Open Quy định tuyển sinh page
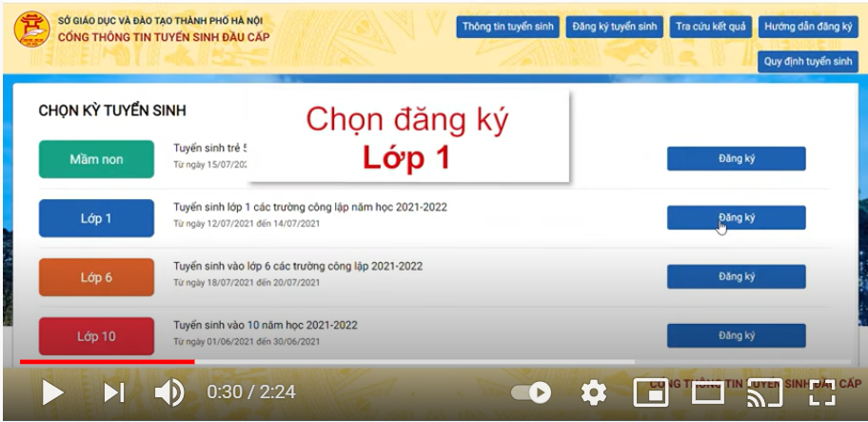The width and height of the screenshot is (868, 422). click(x=808, y=62)
